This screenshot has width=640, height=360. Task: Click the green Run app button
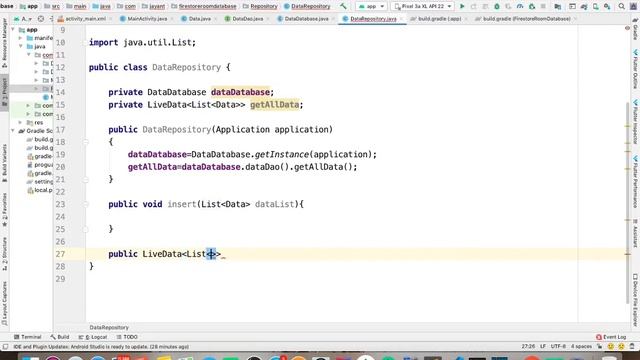[x=462, y=7]
